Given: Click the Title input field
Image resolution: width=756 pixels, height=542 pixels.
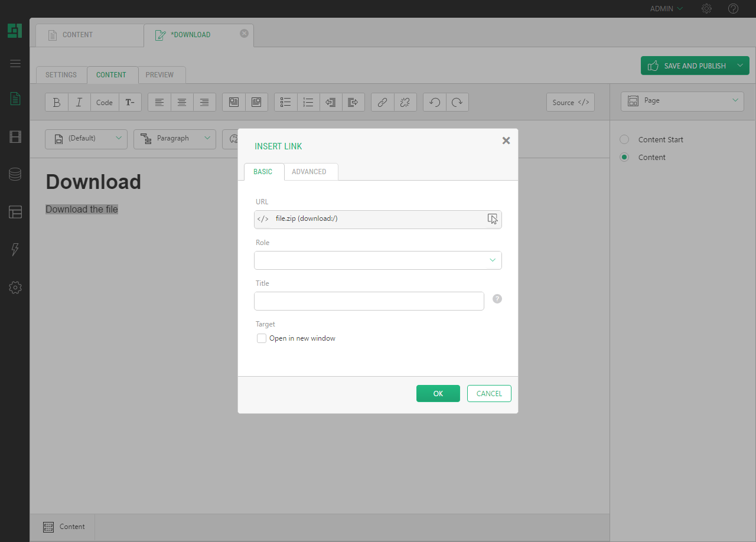Looking at the screenshot, I should 369,301.
